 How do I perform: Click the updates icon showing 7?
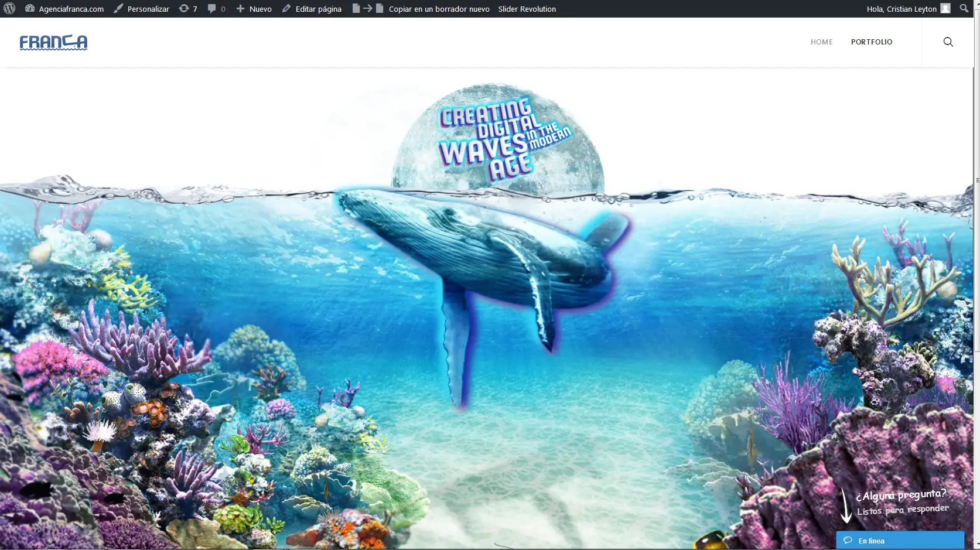187,9
